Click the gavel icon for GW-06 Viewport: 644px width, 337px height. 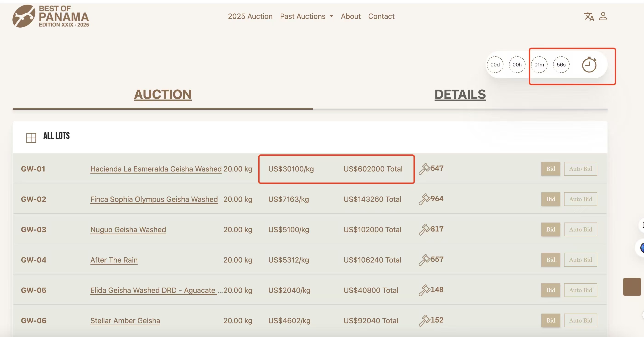click(x=424, y=320)
